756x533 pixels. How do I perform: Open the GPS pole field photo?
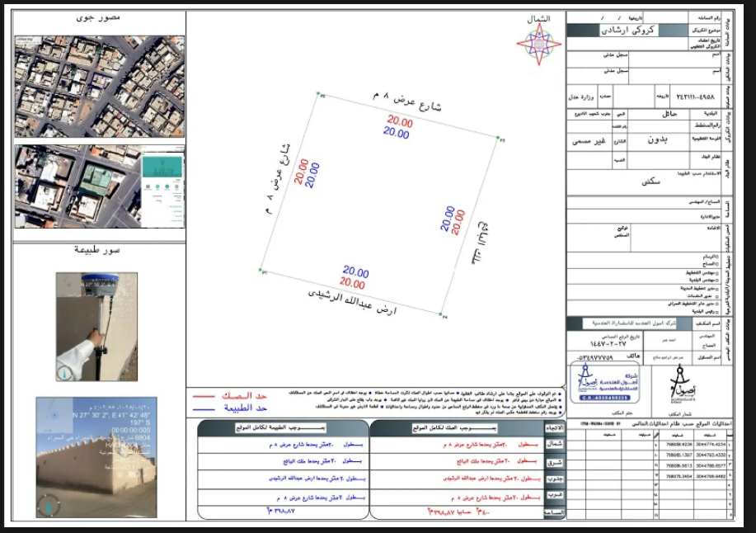96,327
